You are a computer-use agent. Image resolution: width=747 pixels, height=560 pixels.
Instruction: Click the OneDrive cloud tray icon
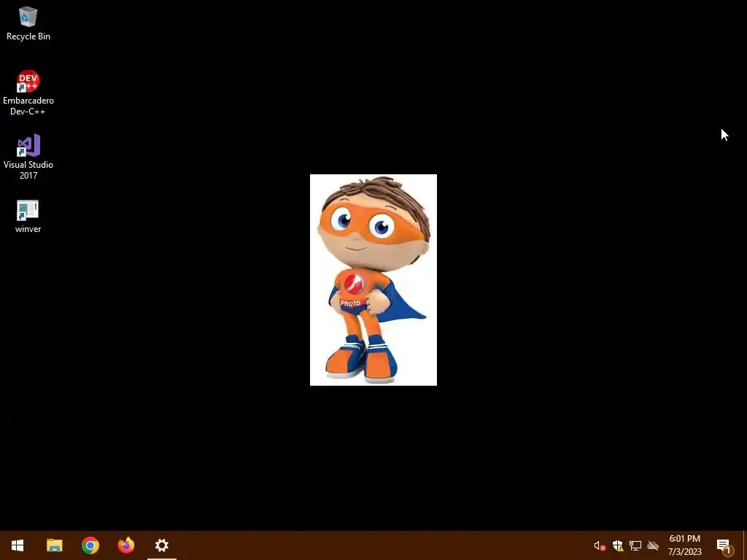653,545
